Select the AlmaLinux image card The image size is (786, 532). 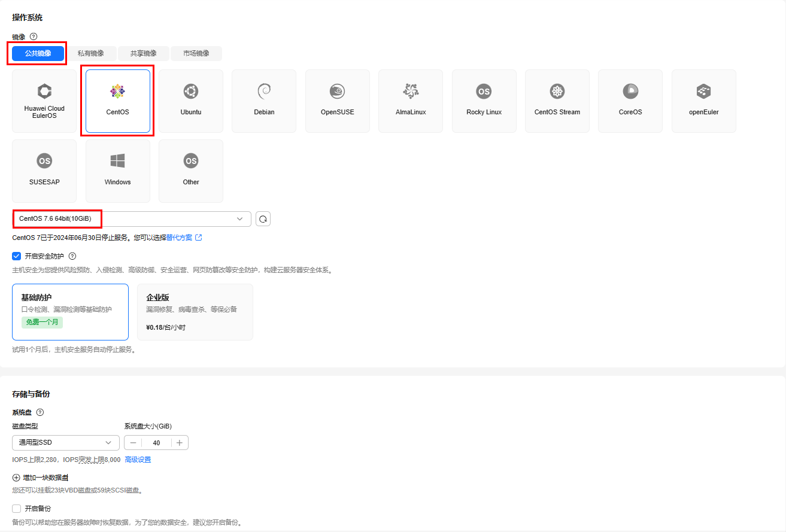(x=411, y=101)
